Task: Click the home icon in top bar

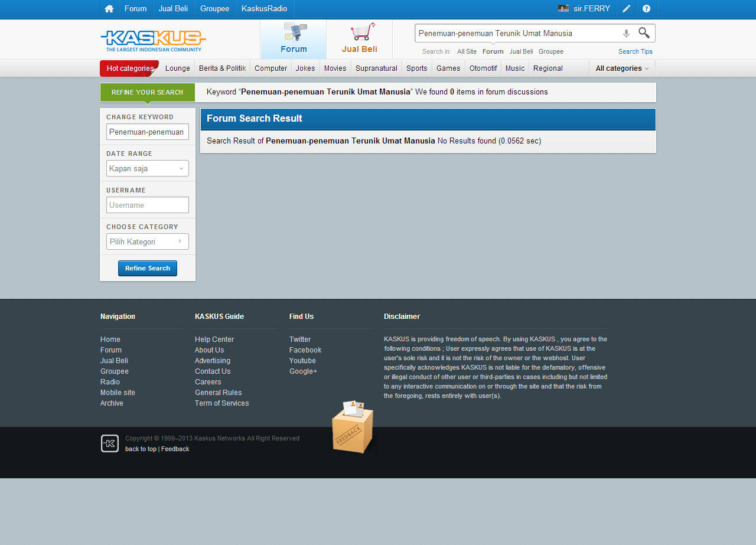Action: point(109,9)
